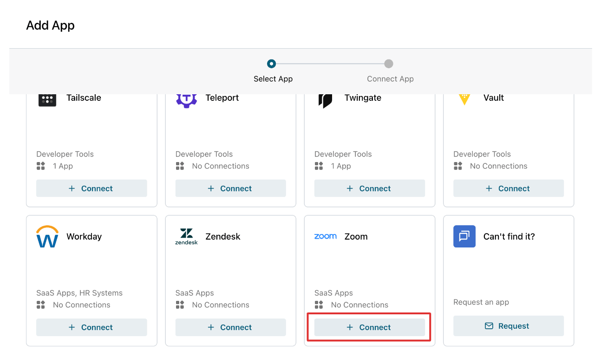This screenshot has height=364, width=601.
Task: Click Developer Tools label on Vault card
Action: 482,154
